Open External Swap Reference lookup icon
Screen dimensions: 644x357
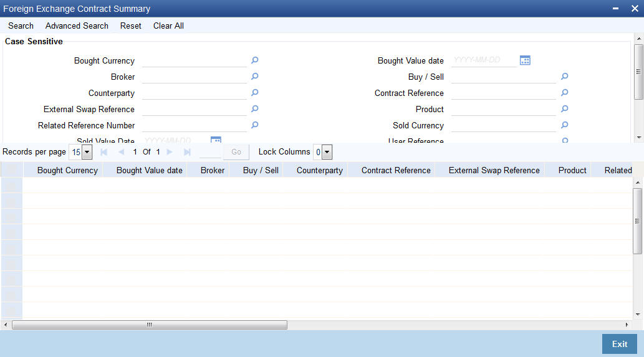point(254,109)
